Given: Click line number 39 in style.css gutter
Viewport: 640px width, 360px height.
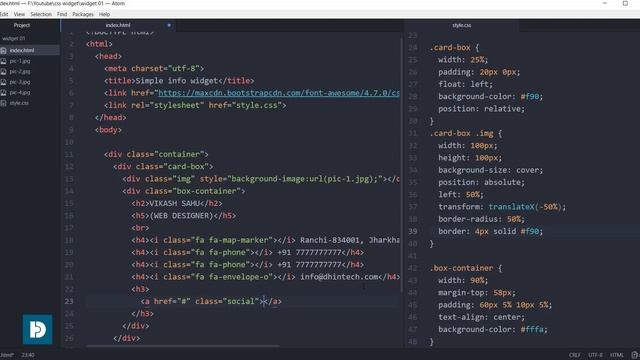Looking at the screenshot, I should coord(413,231).
